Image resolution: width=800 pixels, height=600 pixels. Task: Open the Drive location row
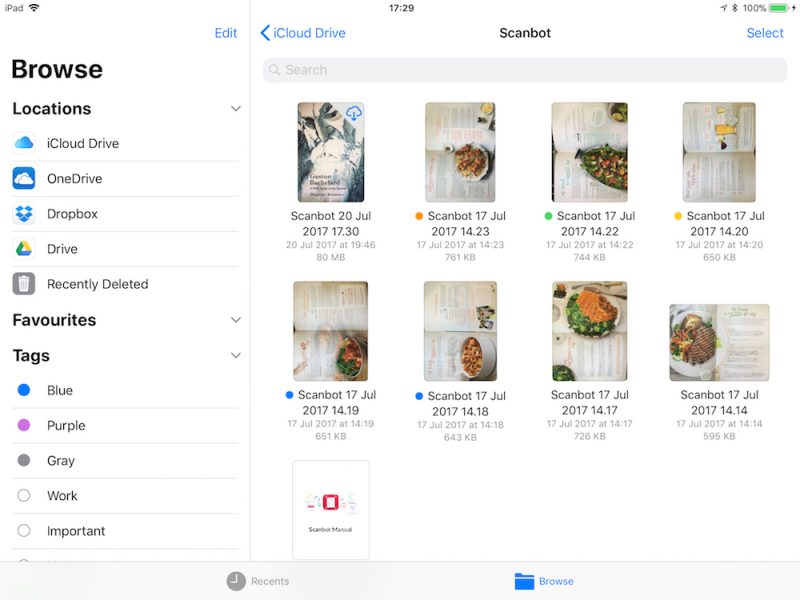pos(126,249)
